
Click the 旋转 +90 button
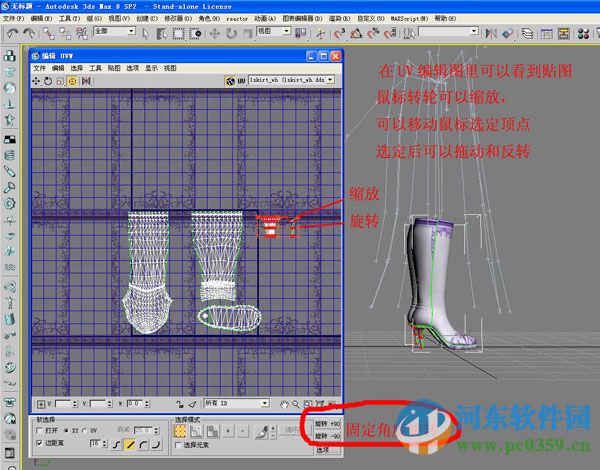328,424
